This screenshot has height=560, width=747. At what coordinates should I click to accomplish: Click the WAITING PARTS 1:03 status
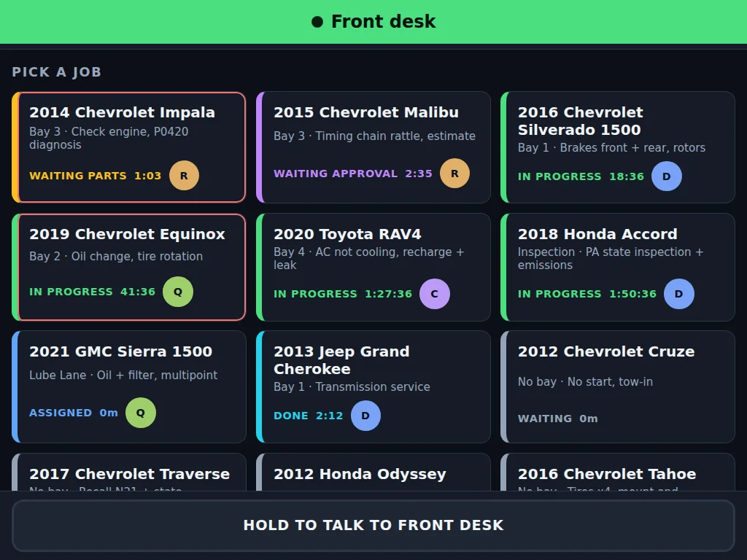pyautogui.click(x=96, y=176)
